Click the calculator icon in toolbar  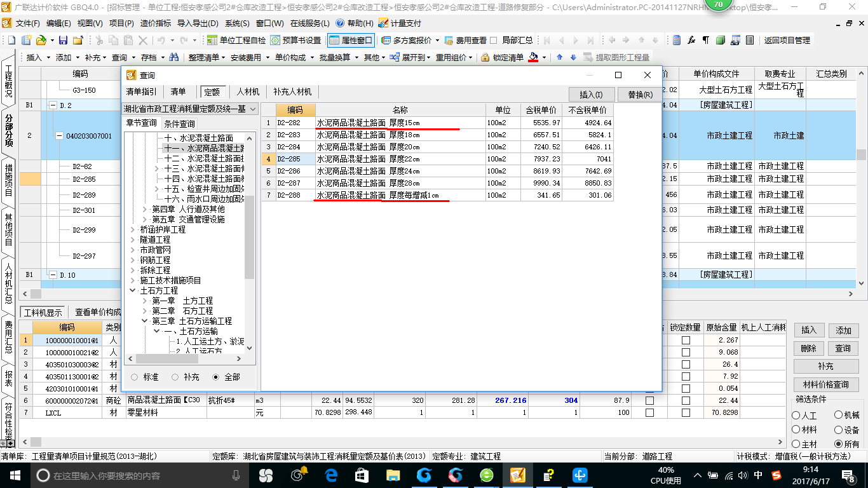[677, 40]
